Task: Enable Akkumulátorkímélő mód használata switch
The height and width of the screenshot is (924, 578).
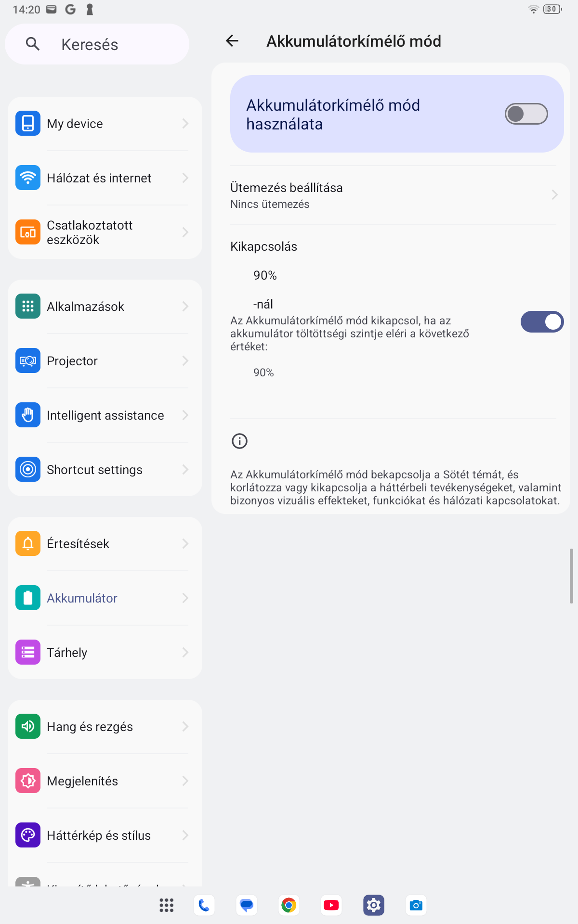Action: click(526, 114)
